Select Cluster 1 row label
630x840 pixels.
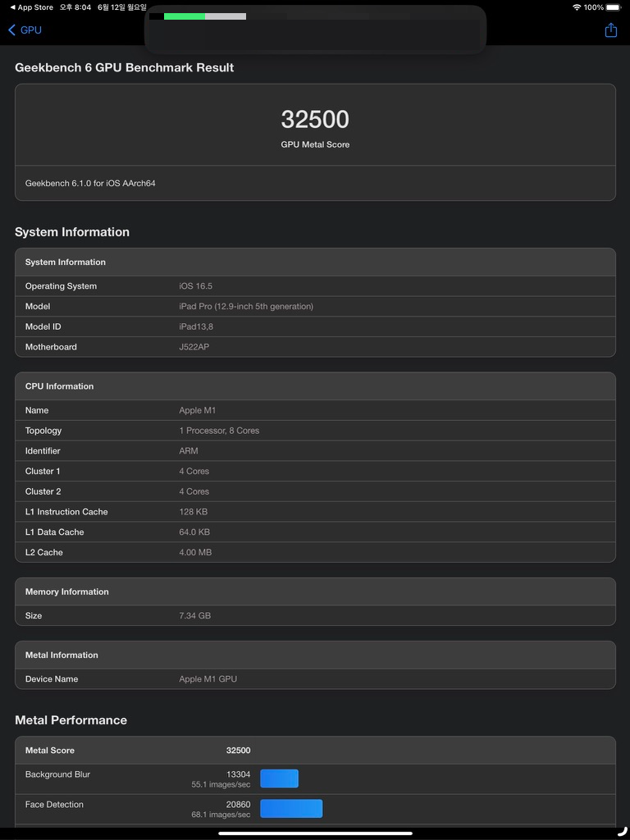pyautogui.click(x=43, y=472)
